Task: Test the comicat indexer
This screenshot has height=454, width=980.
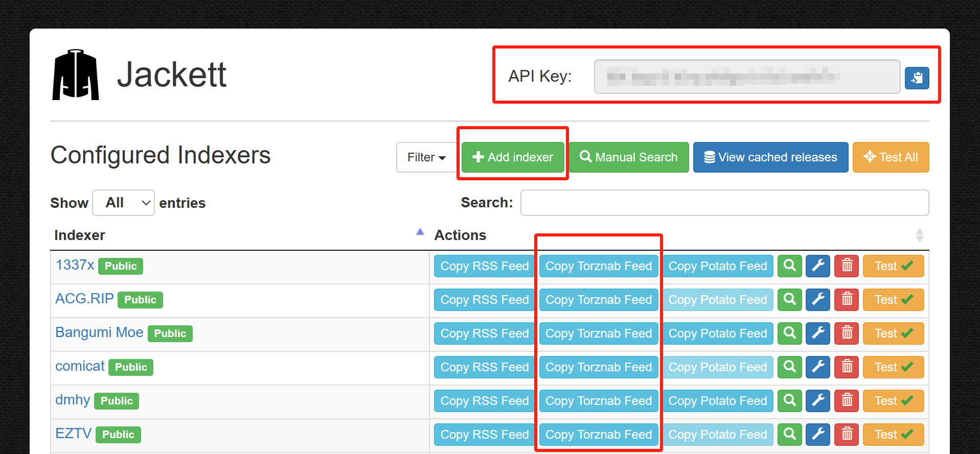Action: pos(894,367)
